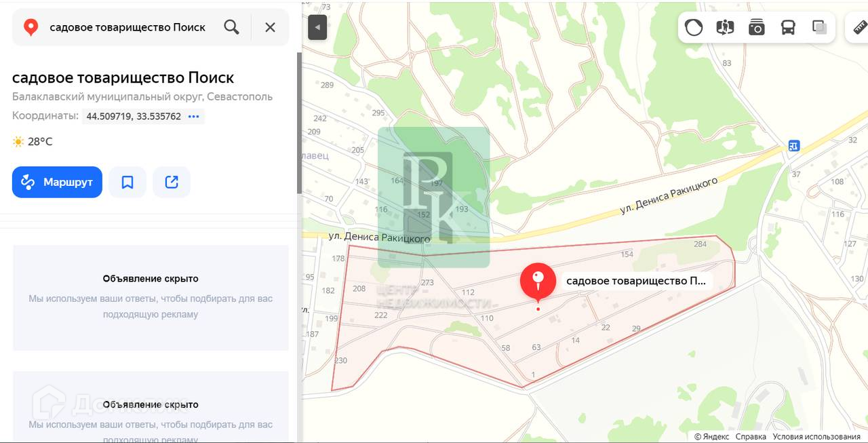Click the weather 28°C indicator
This screenshot has height=443, width=868.
click(33, 142)
